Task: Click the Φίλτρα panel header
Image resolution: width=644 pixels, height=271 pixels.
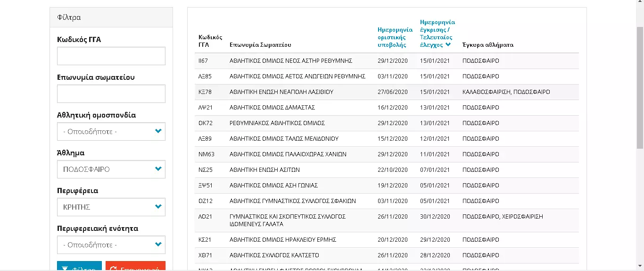Action: pyautogui.click(x=111, y=17)
